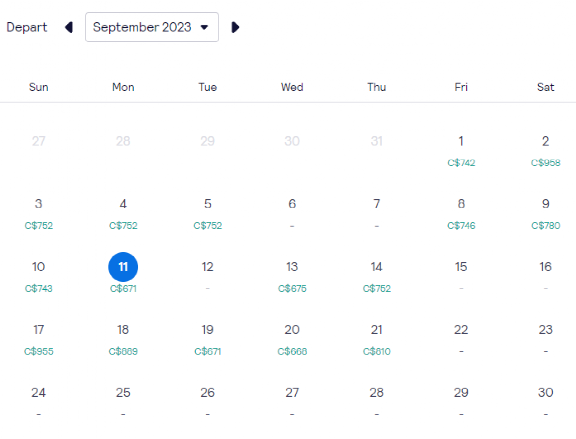Select September 20 priced C$668
This screenshot has width=576, height=439.
[292, 340]
